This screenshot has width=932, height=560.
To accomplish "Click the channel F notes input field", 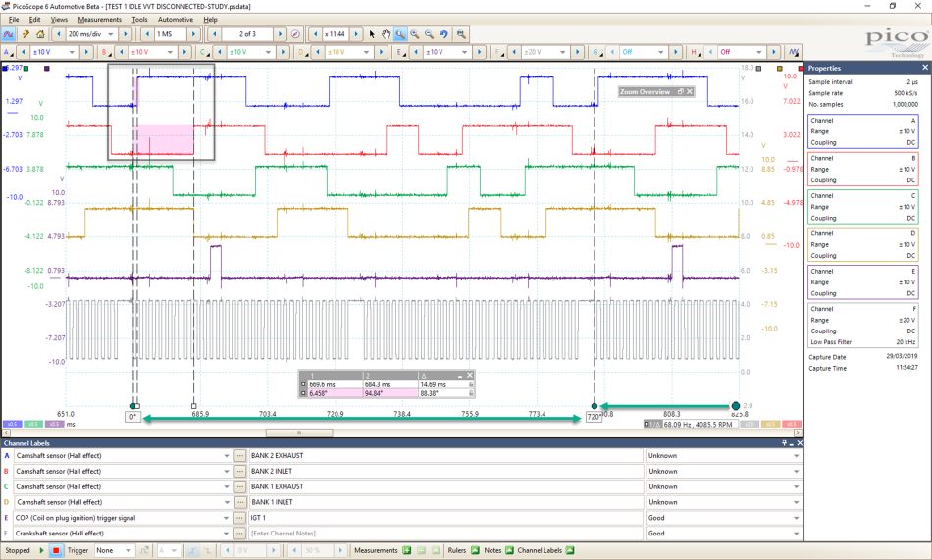I will (446, 534).
